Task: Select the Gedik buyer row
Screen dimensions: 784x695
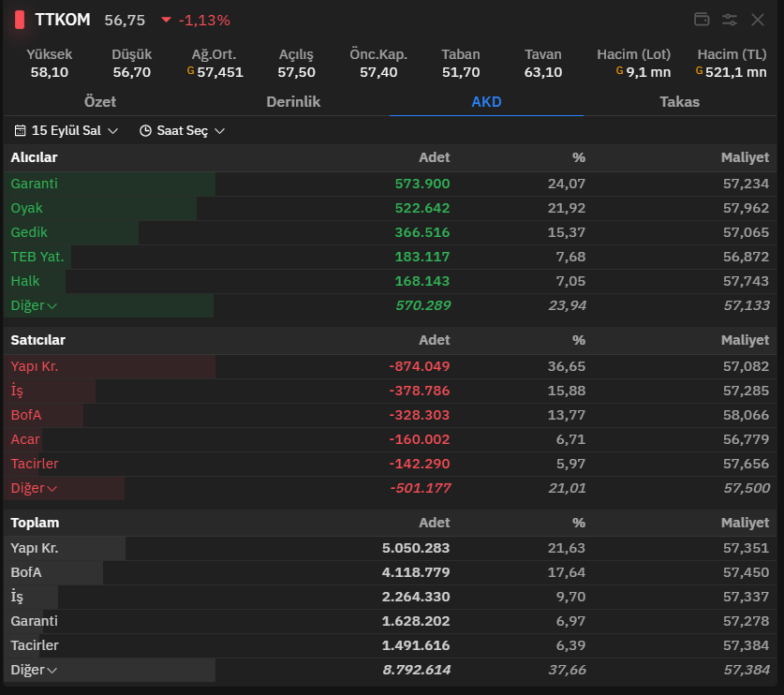Action: pos(390,232)
